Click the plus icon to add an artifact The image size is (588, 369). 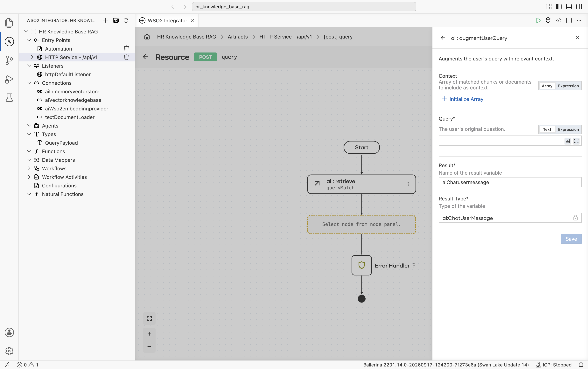105,20
